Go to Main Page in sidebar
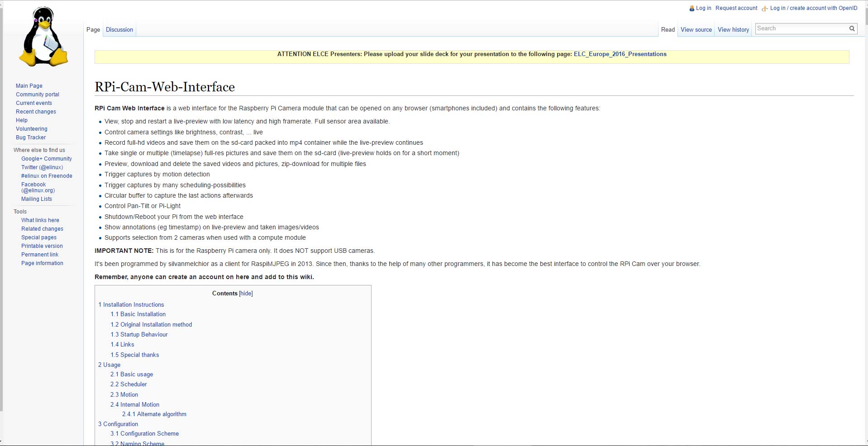This screenshot has width=868, height=446. click(29, 86)
